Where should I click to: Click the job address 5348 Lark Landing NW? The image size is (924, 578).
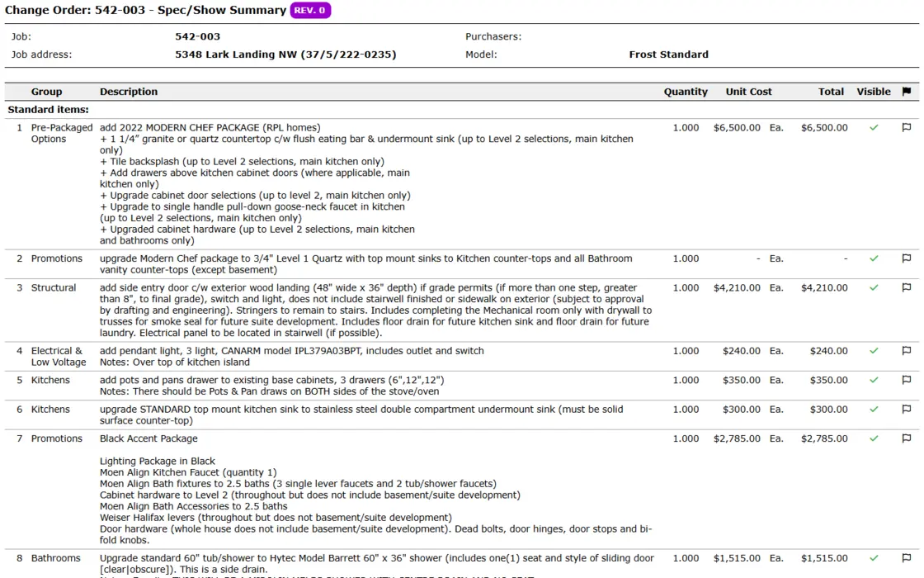click(285, 54)
